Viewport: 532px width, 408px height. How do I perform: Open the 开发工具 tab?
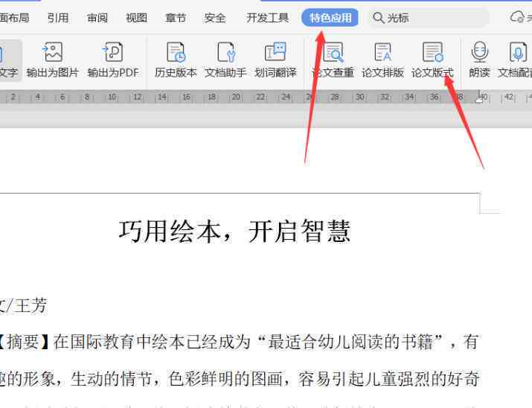tap(267, 18)
